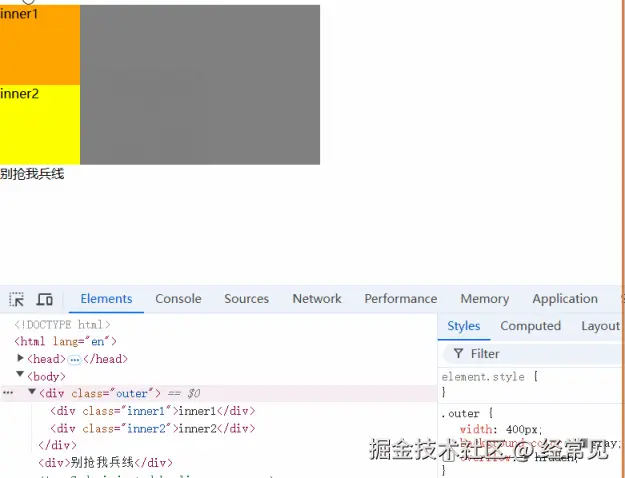625x478 pixels.
Task: Open the Elements tab
Action: coord(106,299)
